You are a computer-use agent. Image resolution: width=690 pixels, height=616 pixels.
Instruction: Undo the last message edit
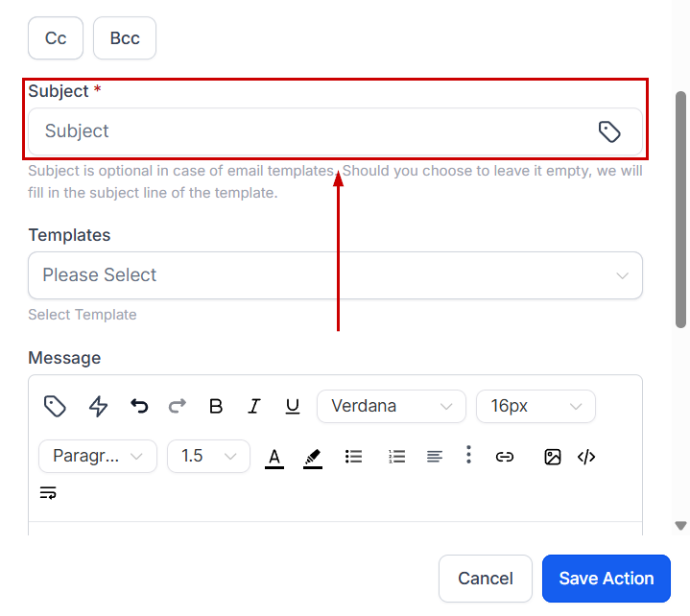[x=140, y=406]
